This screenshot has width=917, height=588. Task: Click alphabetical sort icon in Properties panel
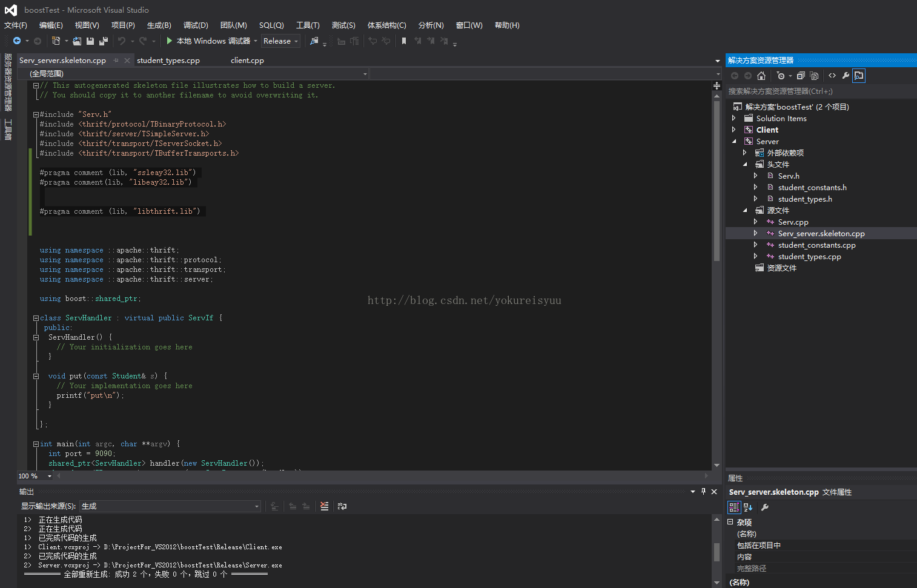[x=748, y=507]
